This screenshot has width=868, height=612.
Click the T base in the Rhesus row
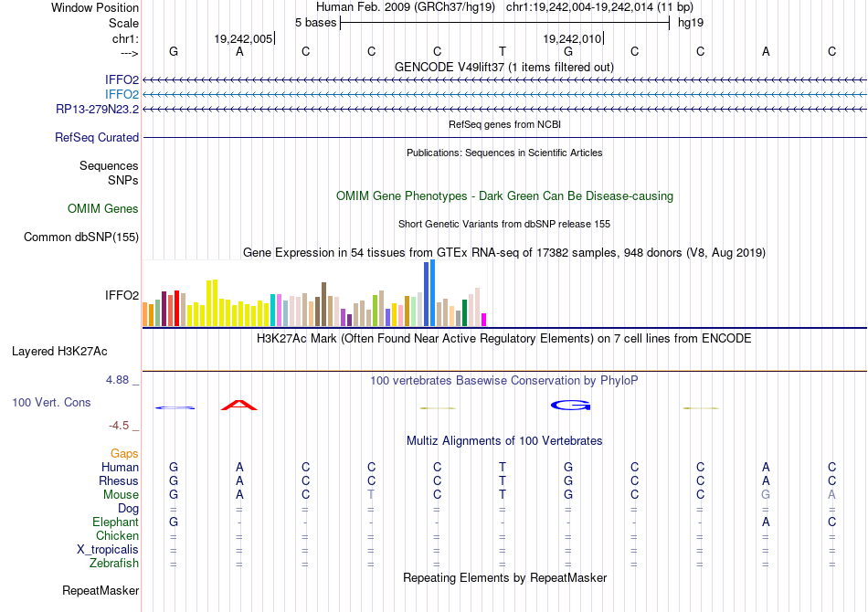pyautogui.click(x=503, y=480)
